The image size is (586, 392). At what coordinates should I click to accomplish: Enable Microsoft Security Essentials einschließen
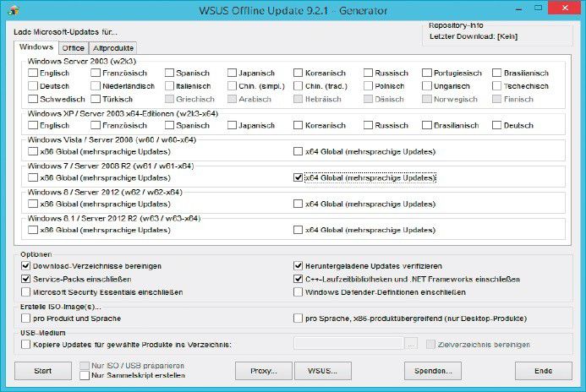coord(25,291)
